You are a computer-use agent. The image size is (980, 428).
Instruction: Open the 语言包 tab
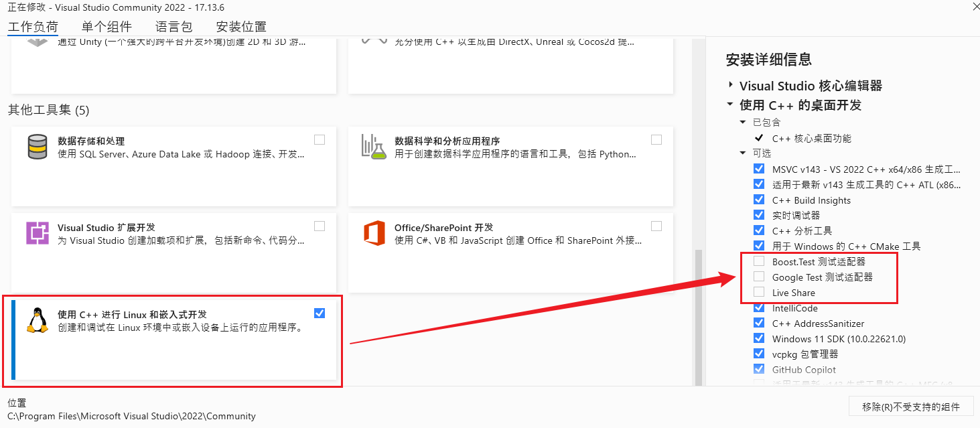pos(173,27)
